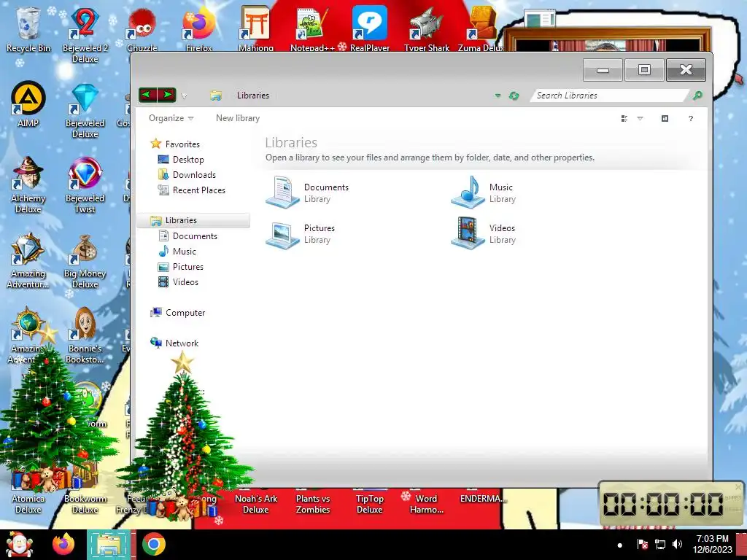Click the network tray icon

click(x=659, y=544)
